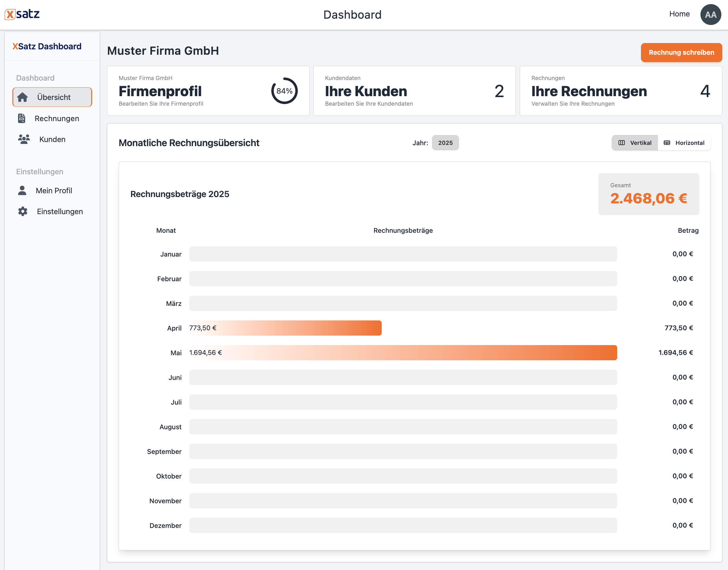
Task: Click the Muster Firma GmbH heading
Action: tap(163, 51)
